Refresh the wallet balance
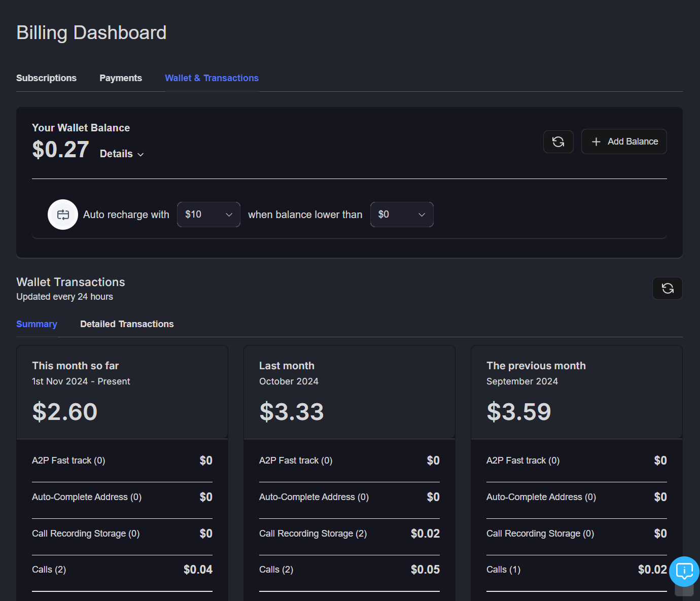 point(558,142)
